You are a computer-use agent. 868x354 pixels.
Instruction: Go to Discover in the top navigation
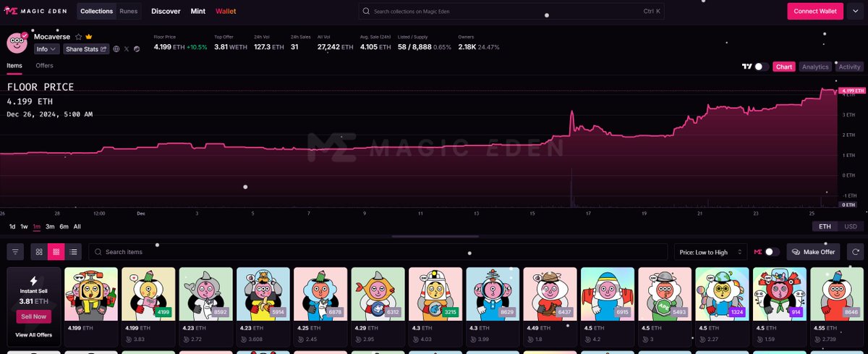click(166, 12)
